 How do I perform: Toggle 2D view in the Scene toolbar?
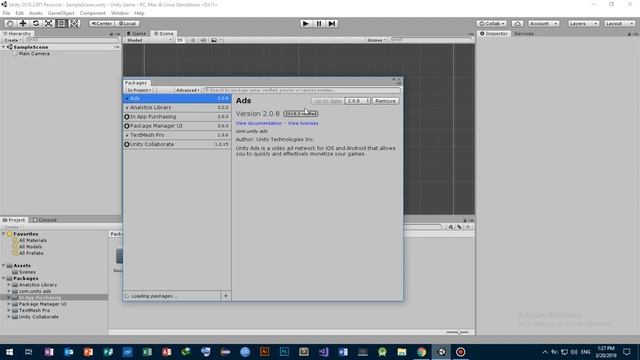point(180,40)
